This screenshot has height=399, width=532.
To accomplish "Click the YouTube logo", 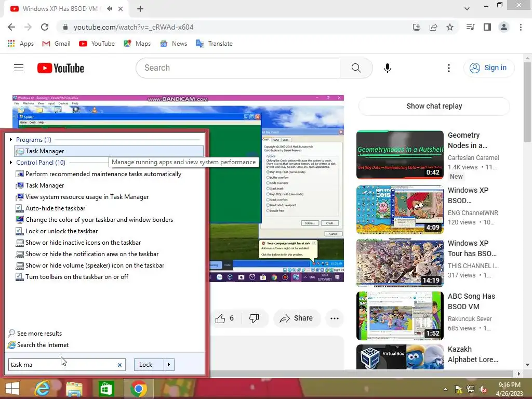I will 61,68.
